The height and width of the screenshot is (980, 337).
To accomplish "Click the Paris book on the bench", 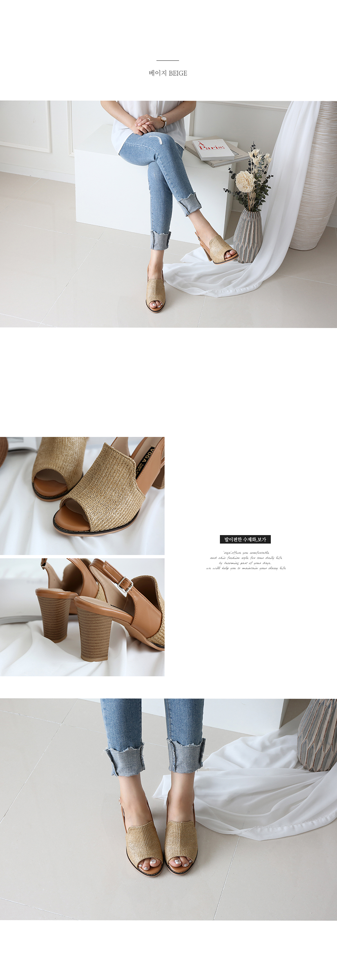I will coord(214,150).
